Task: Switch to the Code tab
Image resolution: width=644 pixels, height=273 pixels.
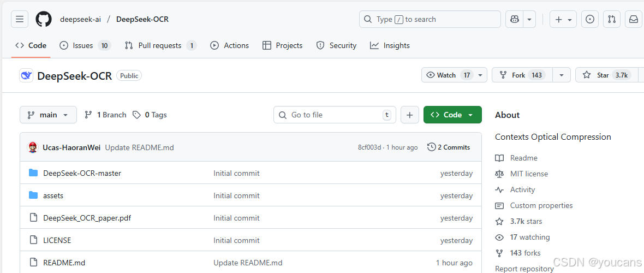Action: (31, 46)
